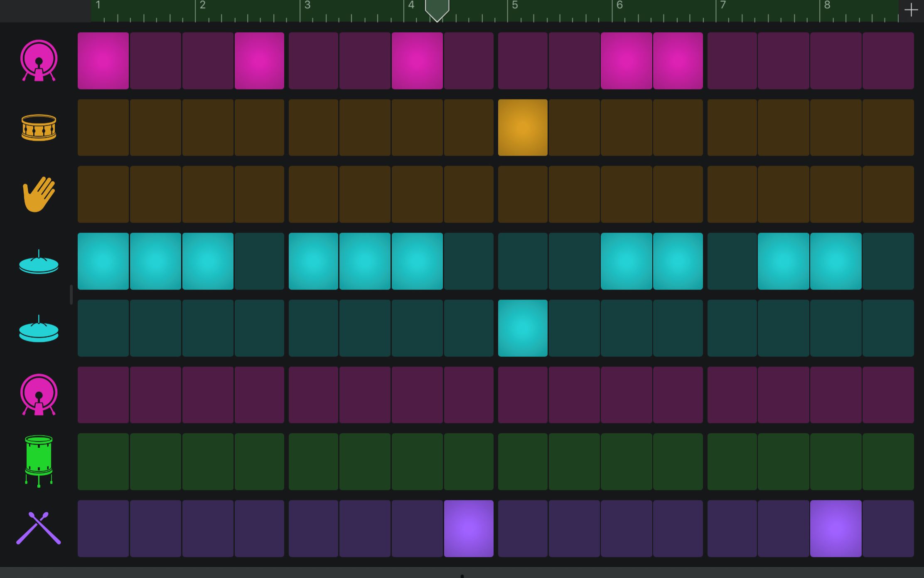Viewport: 924px width, 578px height.
Task: Turn off lit step 8 in sticks row
Action: pos(469,529)
